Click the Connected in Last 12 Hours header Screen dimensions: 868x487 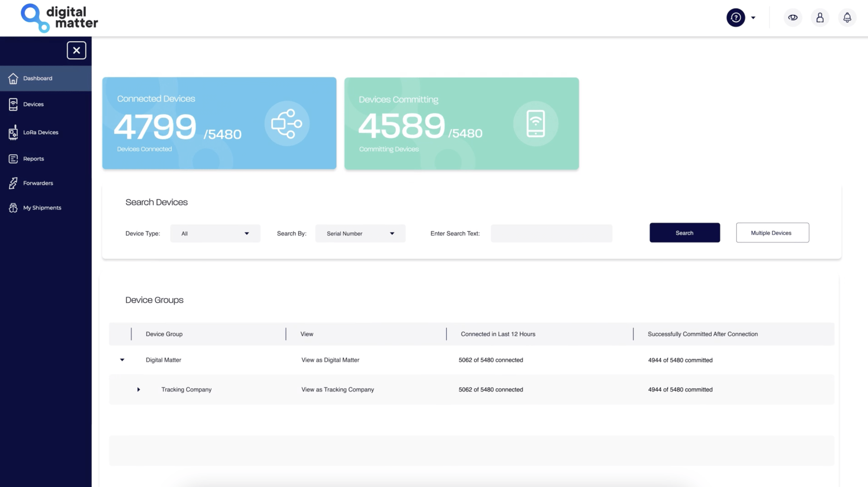(x=498, y=334)
